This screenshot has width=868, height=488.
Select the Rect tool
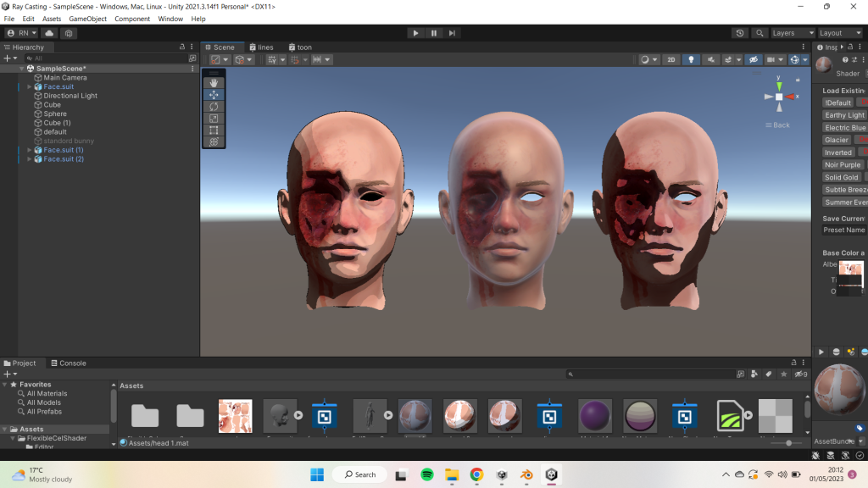click(214, 130)
